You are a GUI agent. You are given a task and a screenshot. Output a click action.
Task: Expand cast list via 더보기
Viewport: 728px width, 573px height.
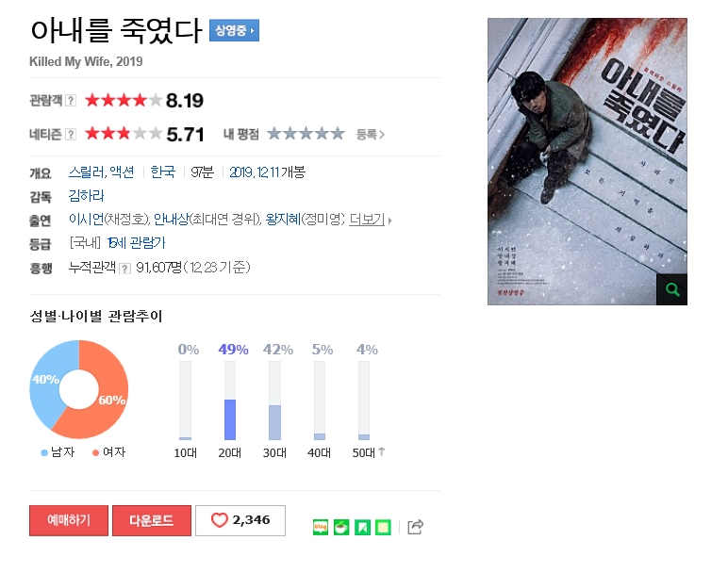coord(370,220)
